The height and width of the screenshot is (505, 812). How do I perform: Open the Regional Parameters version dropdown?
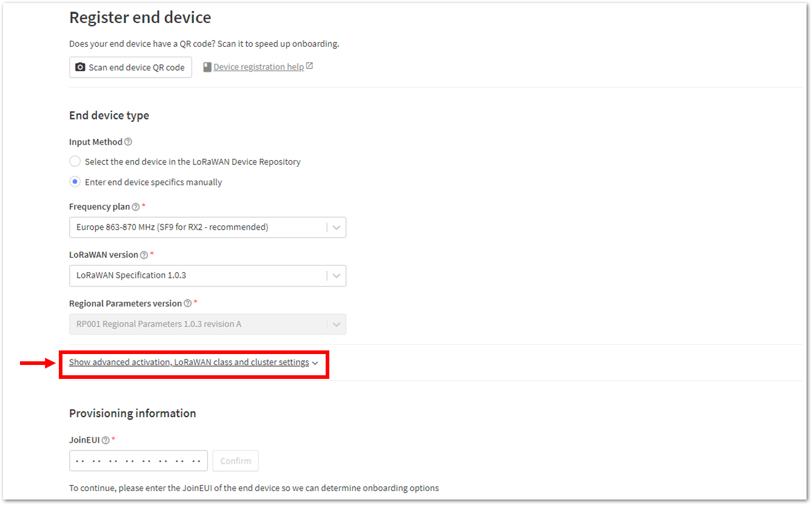click(x=207, y=324)
